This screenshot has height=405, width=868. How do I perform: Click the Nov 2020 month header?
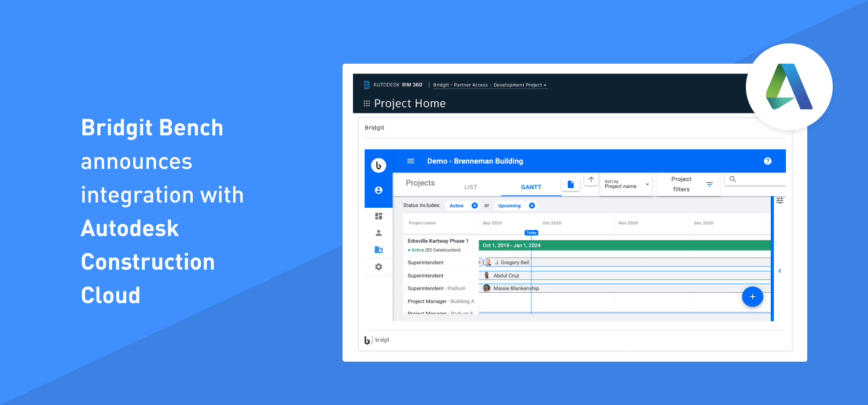point(628,223)
